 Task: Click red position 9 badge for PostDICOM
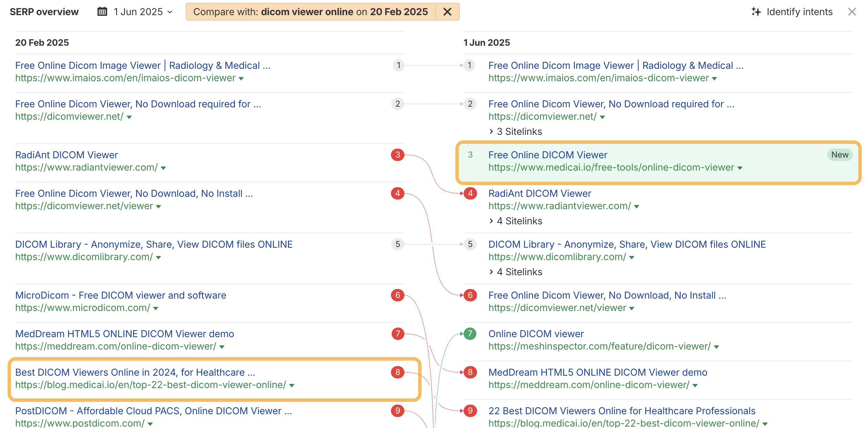click(397, 411)
